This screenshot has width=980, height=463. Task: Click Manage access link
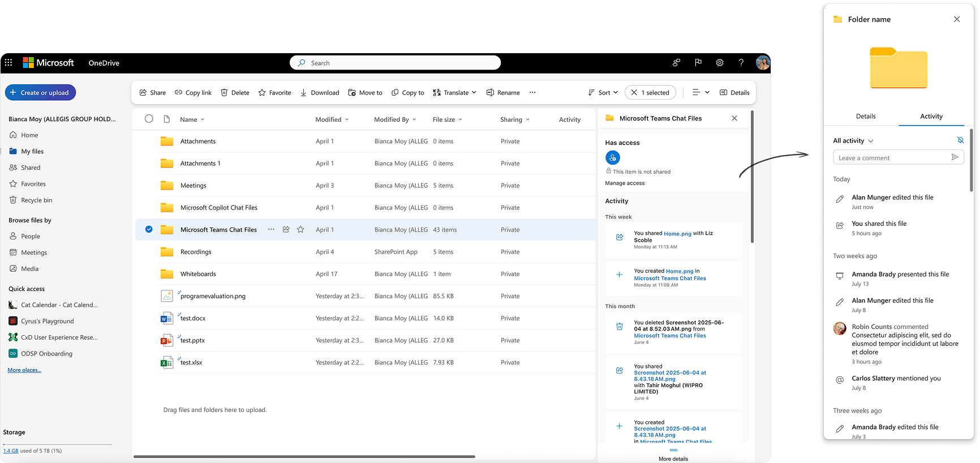pos(625,183)
